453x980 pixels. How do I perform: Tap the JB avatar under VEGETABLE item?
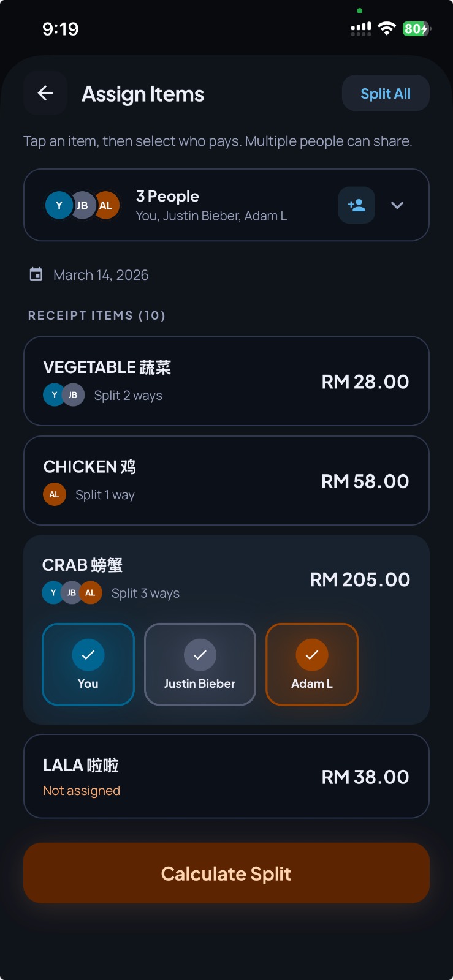pyautogui.click(x=73, y=395)
